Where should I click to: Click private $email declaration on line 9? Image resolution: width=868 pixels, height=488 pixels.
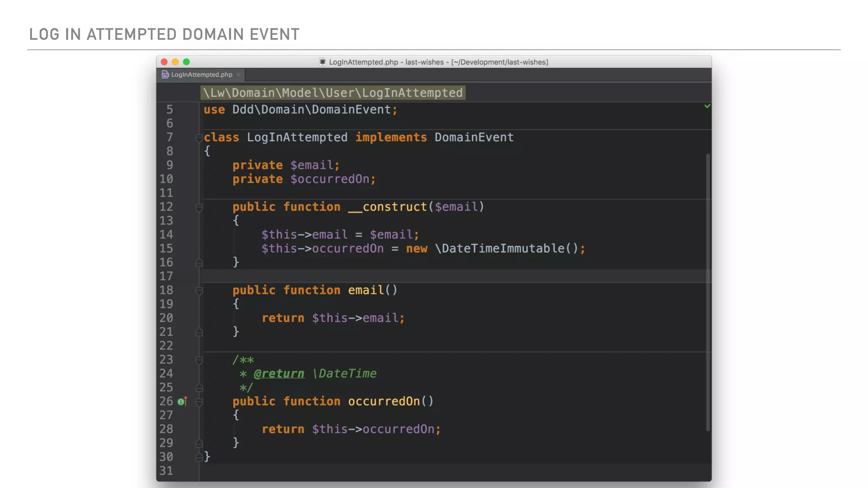point(286,165)
